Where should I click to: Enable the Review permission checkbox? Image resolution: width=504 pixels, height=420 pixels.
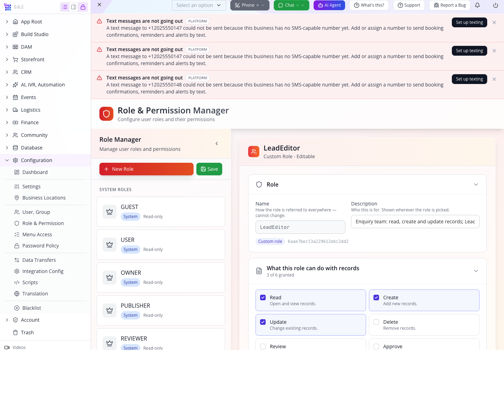[263, 346]
